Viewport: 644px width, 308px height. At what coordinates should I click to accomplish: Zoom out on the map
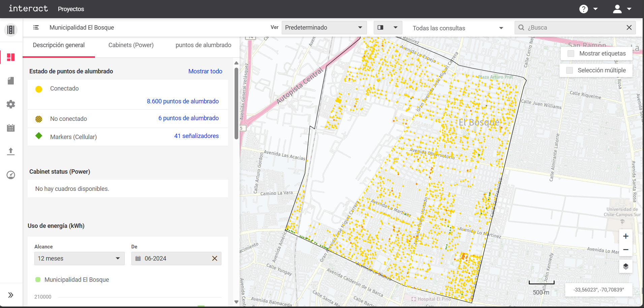point(625,250)
